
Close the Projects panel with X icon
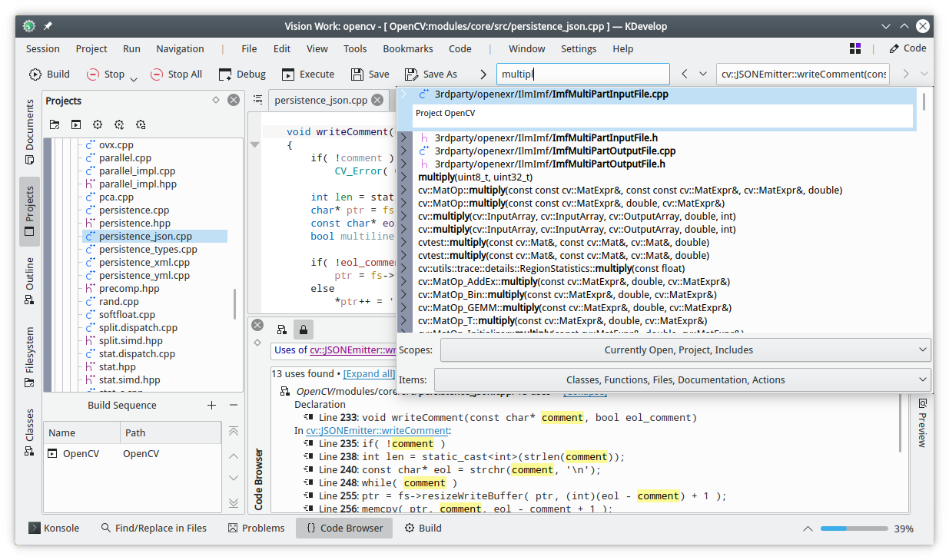point(234,101)
